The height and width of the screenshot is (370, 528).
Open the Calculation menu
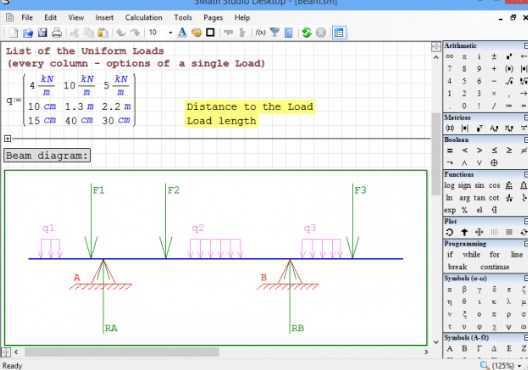pyautogui.click(x=144, y=18)
